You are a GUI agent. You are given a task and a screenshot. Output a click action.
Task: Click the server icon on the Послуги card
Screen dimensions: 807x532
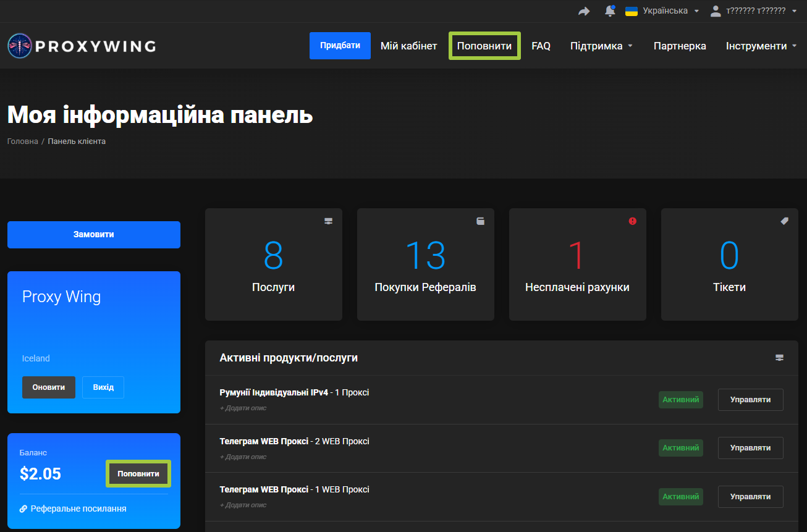click(x=329, y=221)
